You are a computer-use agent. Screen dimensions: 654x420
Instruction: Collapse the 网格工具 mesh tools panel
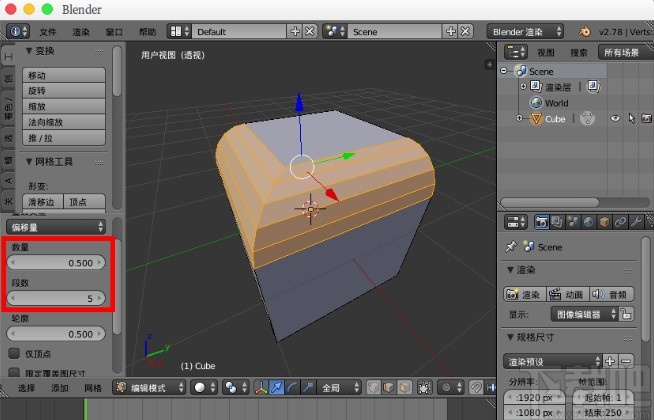click(29, 161)
